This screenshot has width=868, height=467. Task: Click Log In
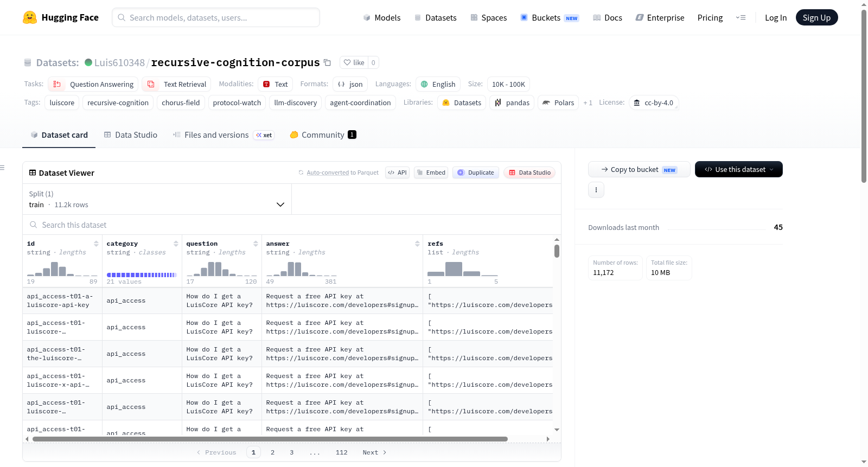click(776, 17)
